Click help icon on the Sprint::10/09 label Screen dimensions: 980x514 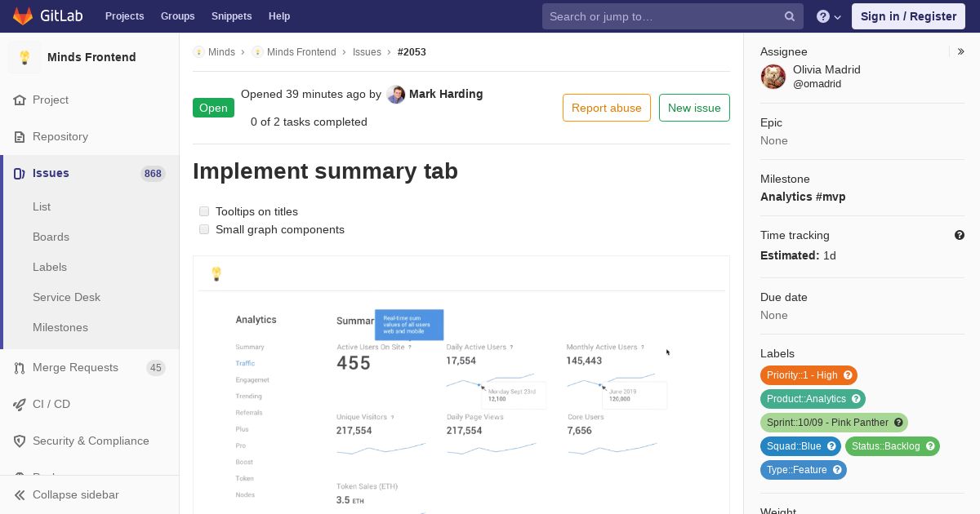(x=898, y=423)
